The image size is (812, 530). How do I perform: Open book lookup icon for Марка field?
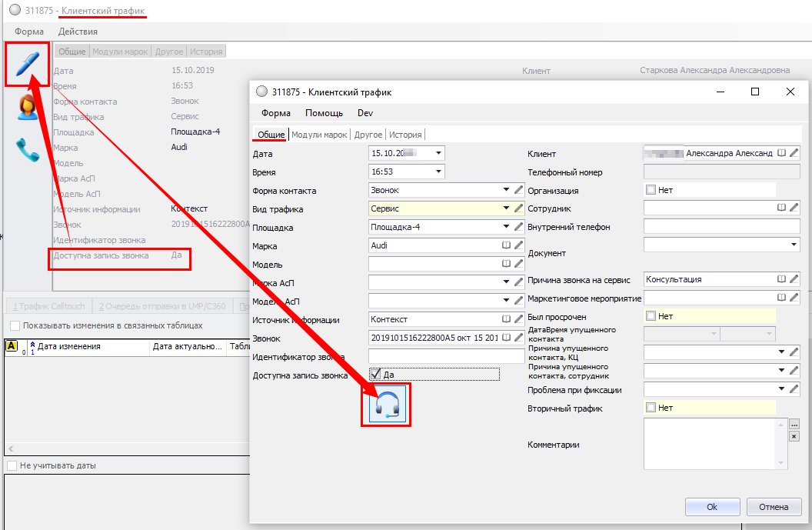(x=506, y=245)
